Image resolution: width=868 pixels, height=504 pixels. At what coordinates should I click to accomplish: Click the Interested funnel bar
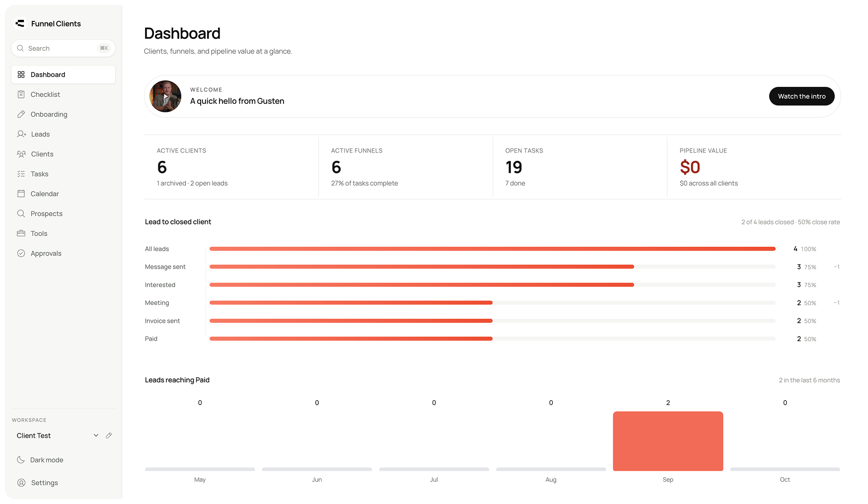[492, 285]
